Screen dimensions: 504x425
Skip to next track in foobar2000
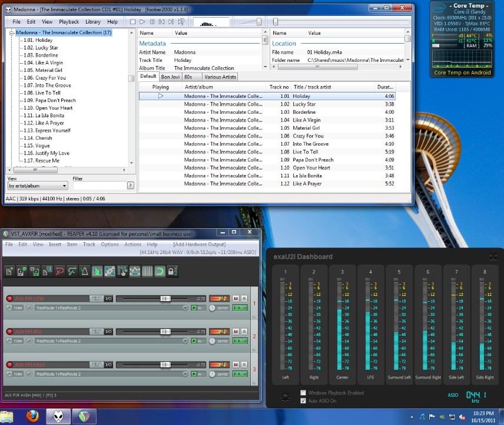click(x=171, y=22)
